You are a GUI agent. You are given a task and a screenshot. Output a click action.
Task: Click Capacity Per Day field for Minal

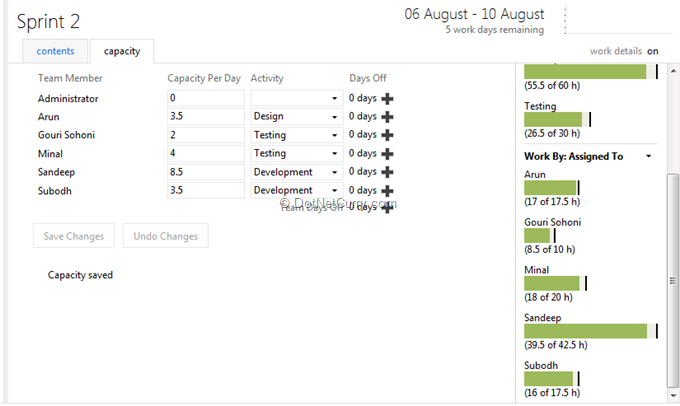206,154
